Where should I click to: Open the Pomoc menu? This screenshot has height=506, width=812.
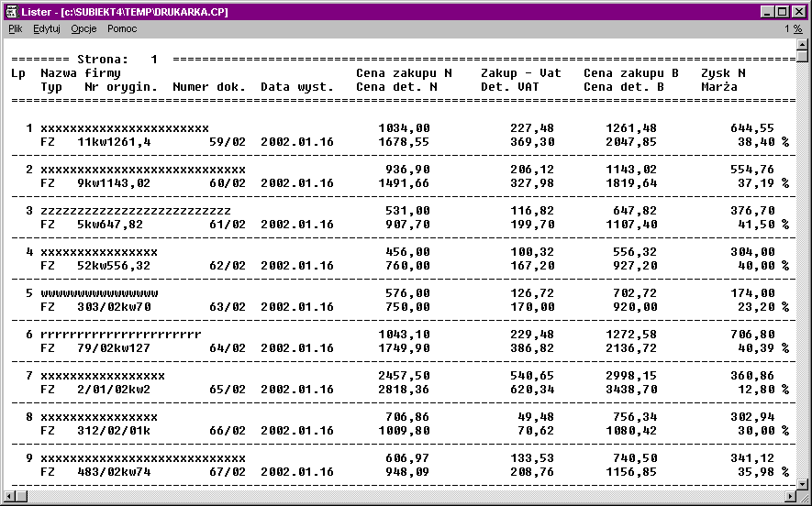(122, 29)
